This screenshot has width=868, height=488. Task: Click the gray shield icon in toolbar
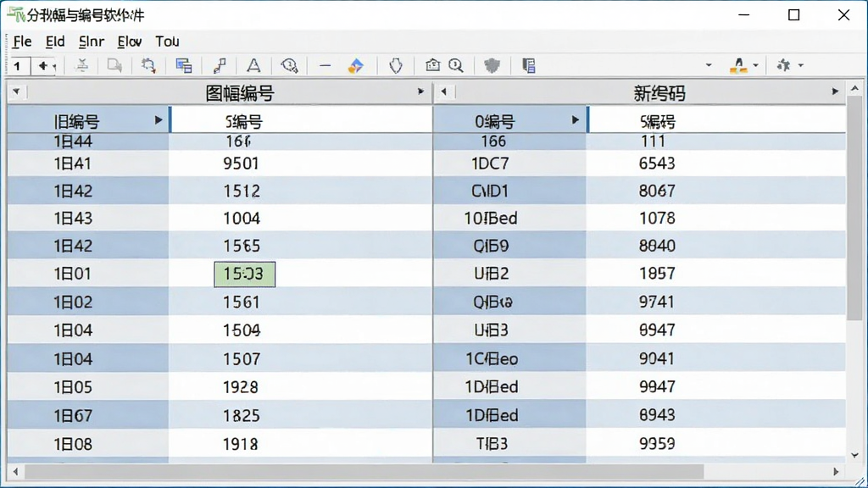pyautogui.click(x=492, y=65)
